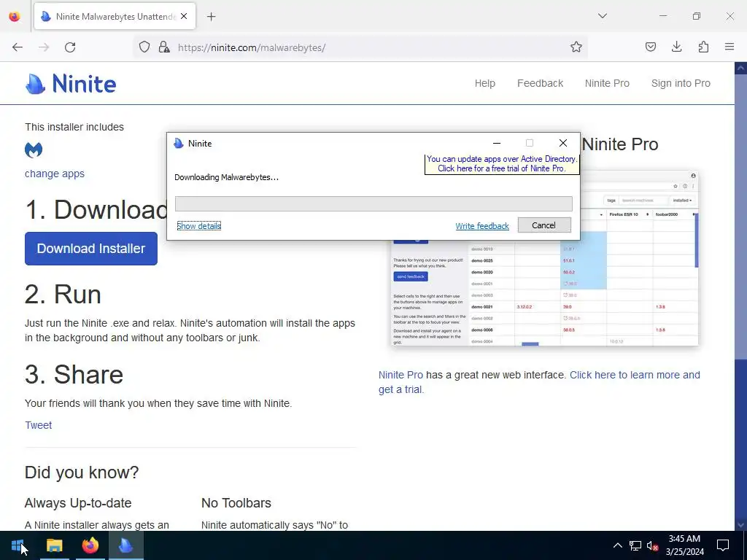This screenshot has height=560, width=747.
Task: Open the Feedback page link
Action: click(541, 83)
